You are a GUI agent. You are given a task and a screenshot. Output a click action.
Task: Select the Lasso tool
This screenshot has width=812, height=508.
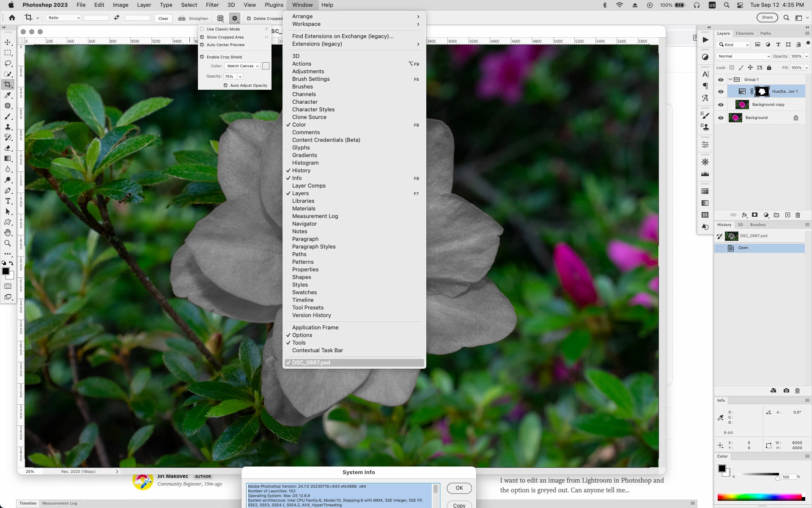(8, 63)
